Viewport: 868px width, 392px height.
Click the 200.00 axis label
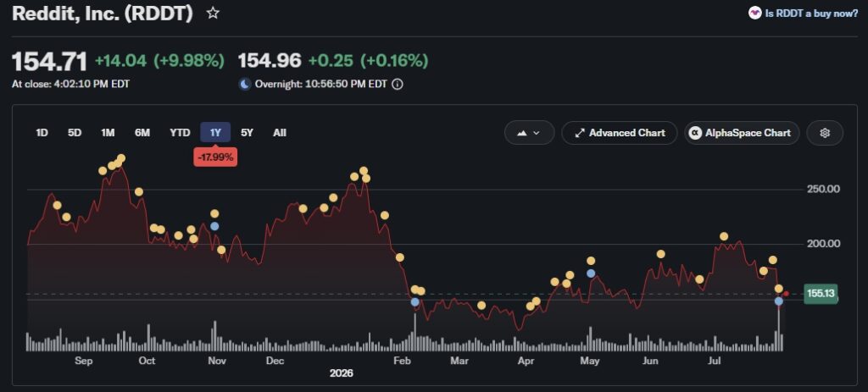[x=823, y=244]
